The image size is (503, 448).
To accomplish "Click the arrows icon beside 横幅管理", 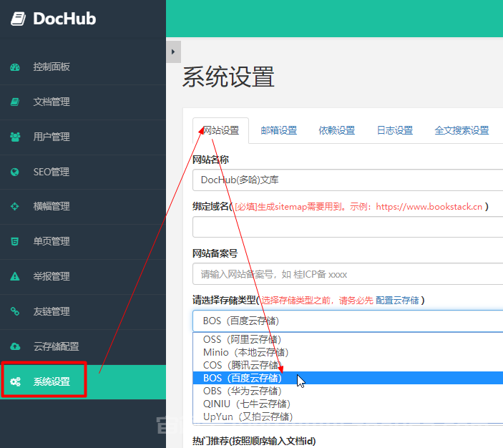I will [15, 206].
